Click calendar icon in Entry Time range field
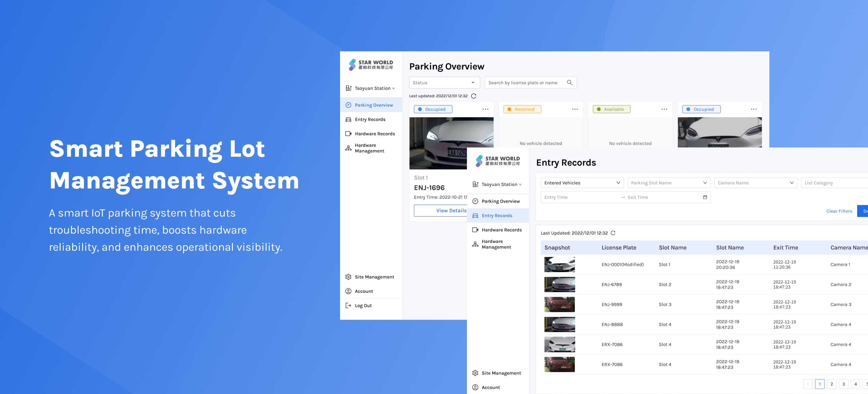Viewport: 868px width, 394px height. click(704, 197)
